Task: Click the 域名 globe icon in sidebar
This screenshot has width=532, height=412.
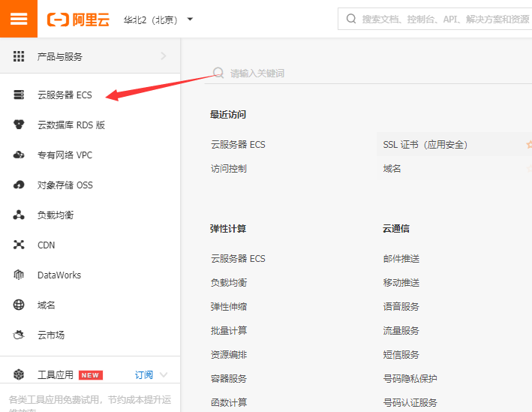Action: pos(19,305)
